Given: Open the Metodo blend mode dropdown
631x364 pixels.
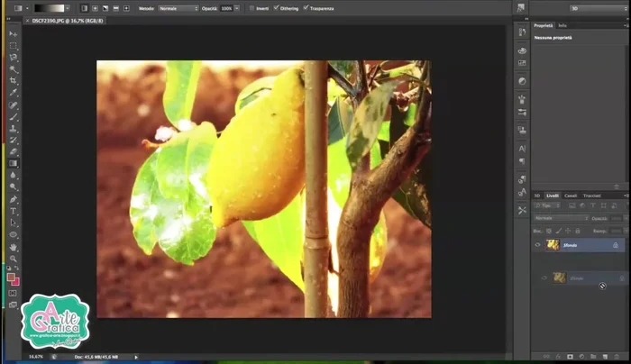Looking at the screenshot, I should tap(177, 8).
